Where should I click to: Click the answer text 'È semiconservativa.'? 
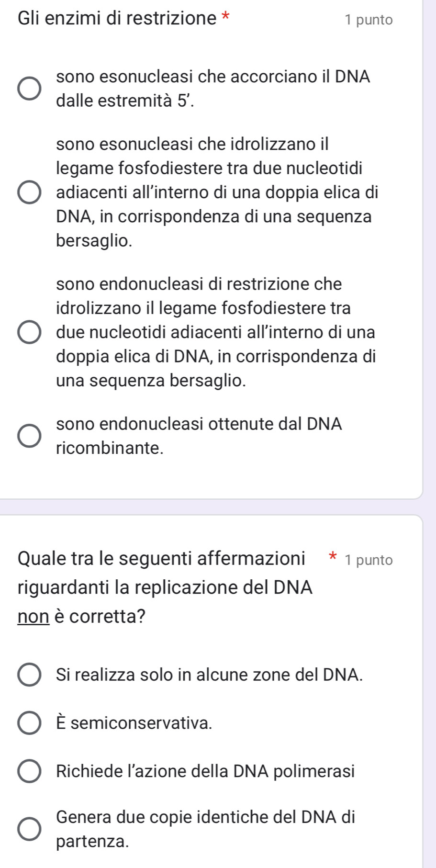tap(134, 723)
